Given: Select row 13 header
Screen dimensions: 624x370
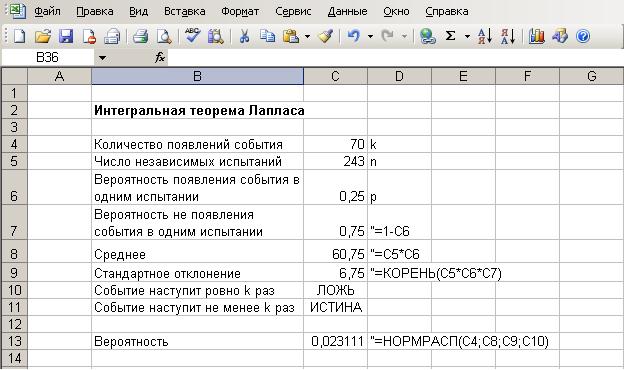Looking at the screenshot, I should click(x=15, y=341).
